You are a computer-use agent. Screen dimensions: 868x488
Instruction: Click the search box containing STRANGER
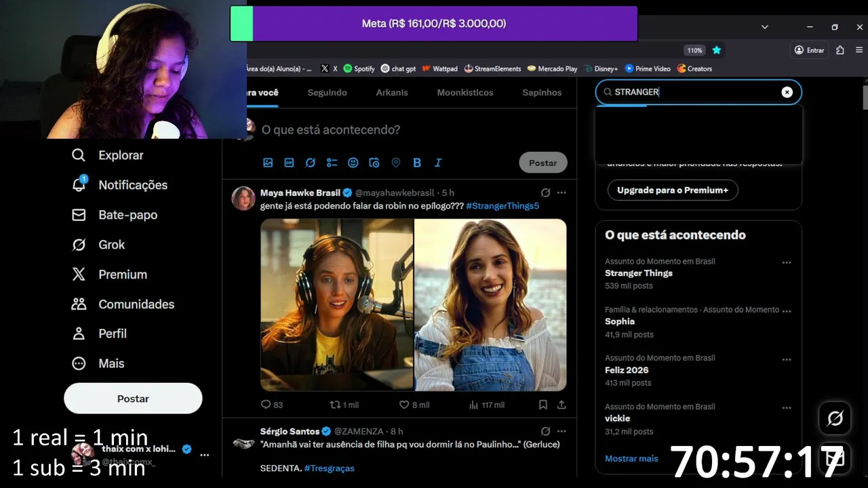[698, 92]
